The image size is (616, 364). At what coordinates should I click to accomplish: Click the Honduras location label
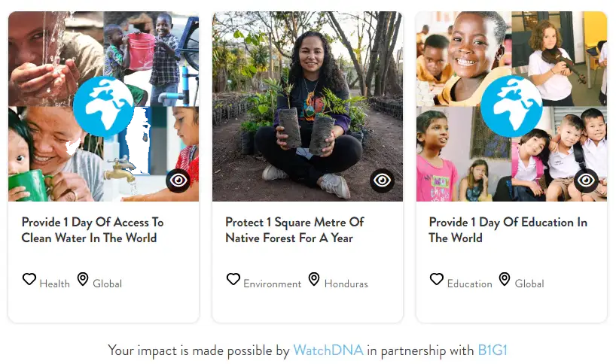346,284
